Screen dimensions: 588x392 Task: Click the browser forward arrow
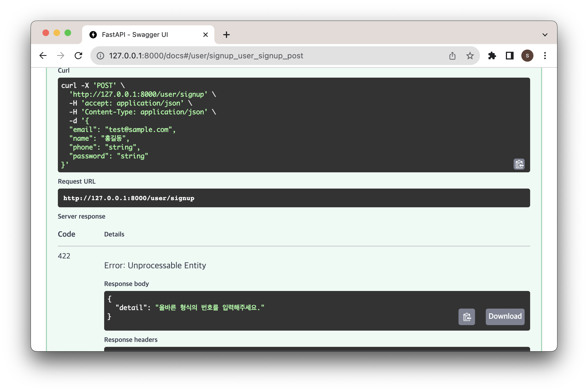[61, 56]
